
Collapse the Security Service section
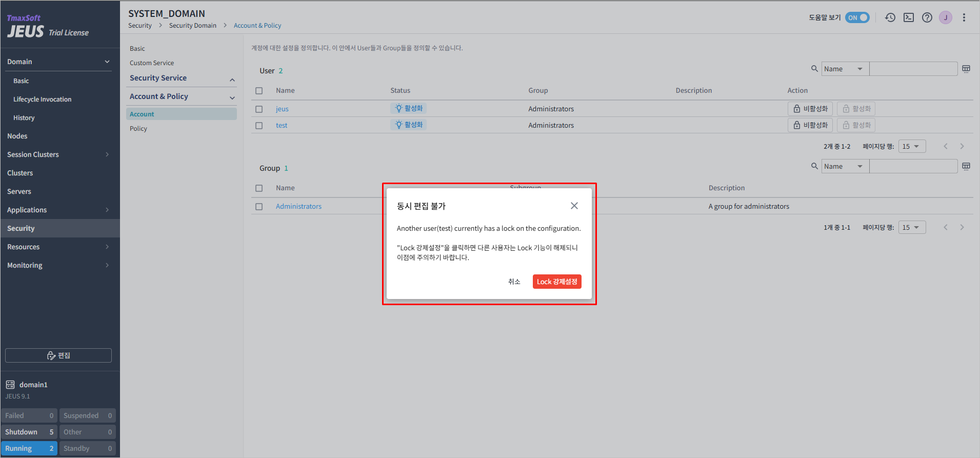[232, 79]
